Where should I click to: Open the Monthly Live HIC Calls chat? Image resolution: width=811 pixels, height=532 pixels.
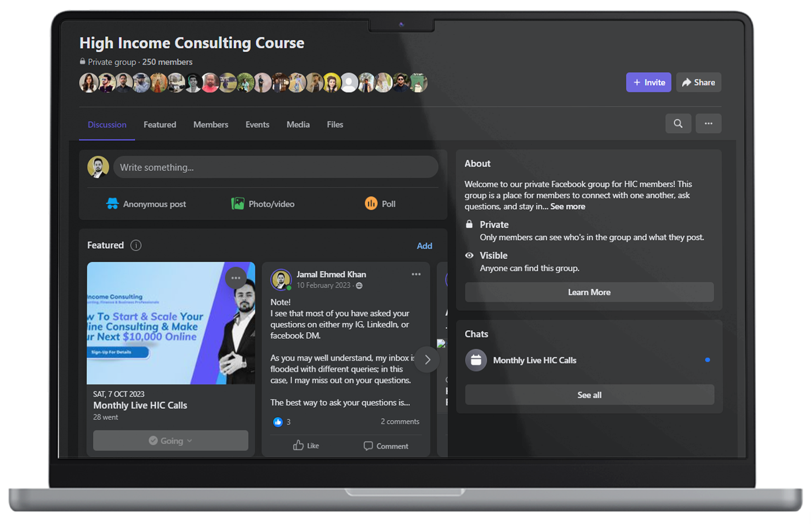tap(589, 360)
